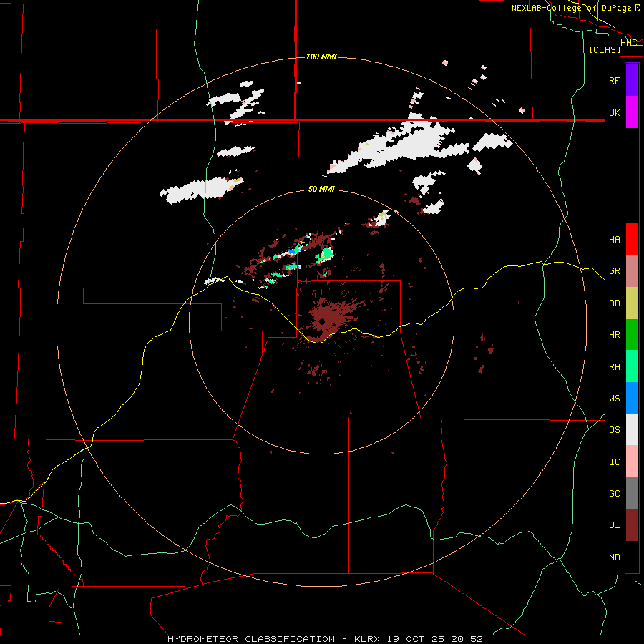Click the 'HHC' product code text
The image size is (644, 644).
[x=628, y=43]
